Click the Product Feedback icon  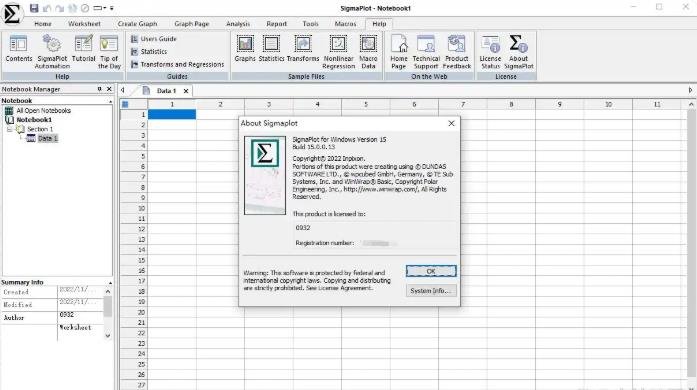coord(457,52)
